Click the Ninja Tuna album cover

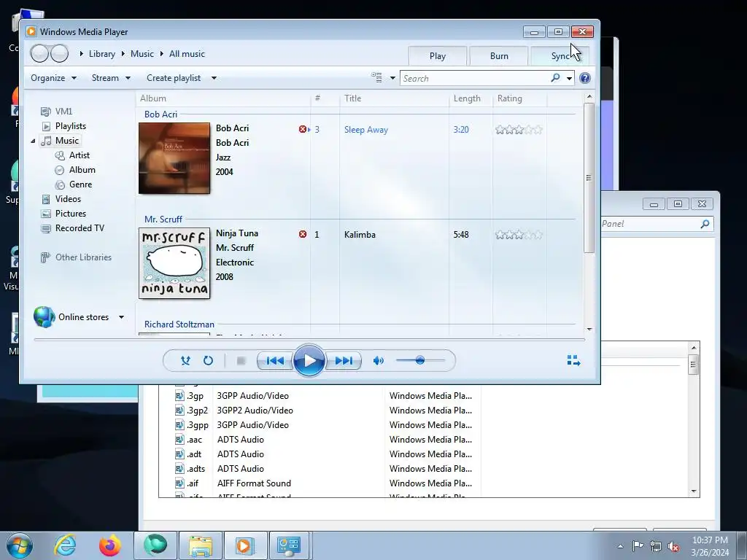click(x=174, y=262)
